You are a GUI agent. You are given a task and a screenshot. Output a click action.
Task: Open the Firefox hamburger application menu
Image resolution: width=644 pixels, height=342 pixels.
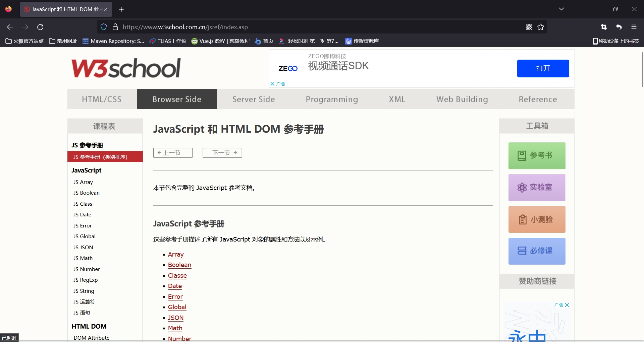634,27
